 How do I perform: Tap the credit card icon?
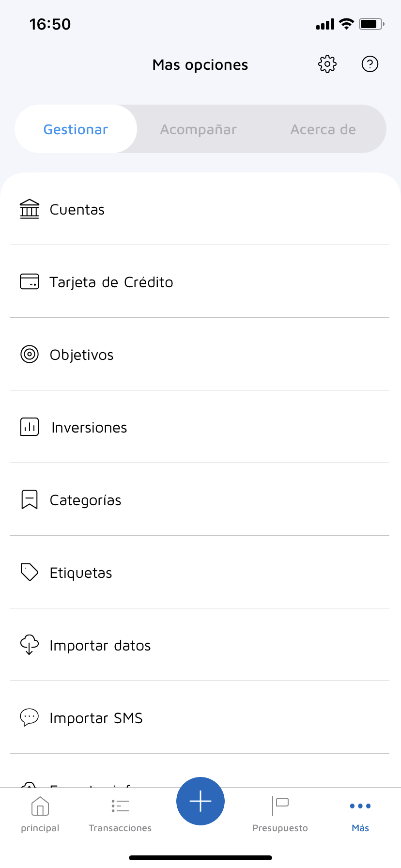[30, 281]
